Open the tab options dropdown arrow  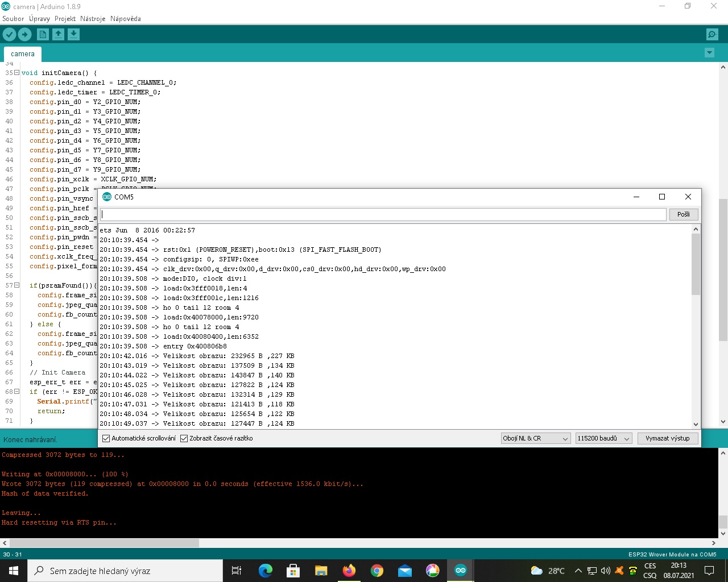coord(709,53)
